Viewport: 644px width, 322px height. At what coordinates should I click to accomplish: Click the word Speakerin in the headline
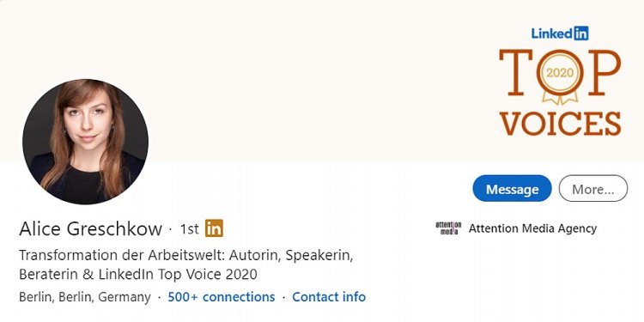pyautogui.click(x=319, y=256)
